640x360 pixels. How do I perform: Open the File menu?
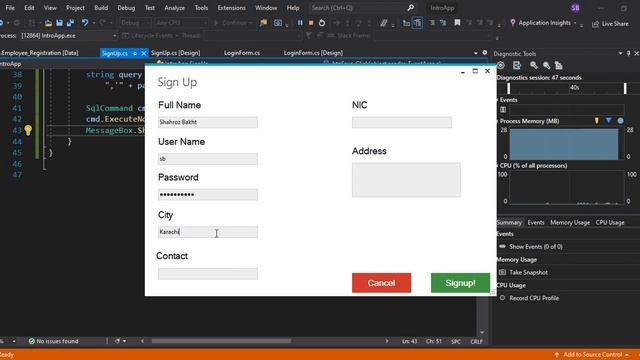tap(10, 8)
